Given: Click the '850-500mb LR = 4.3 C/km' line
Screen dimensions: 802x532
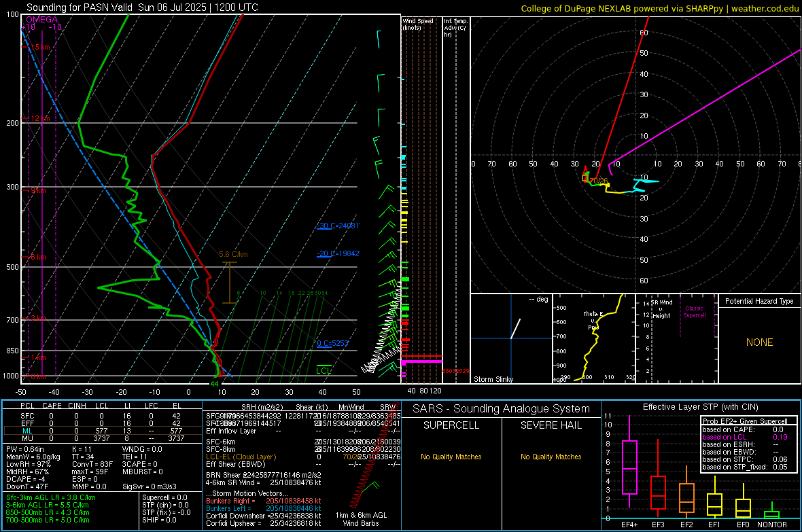Looking at the screenshot, I should pos(48,512).
